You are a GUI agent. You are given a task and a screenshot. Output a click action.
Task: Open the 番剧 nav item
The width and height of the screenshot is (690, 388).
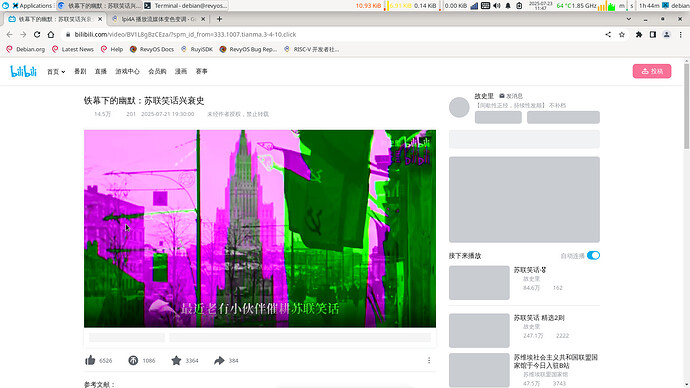pyautogui.click(x=80, y=71)
